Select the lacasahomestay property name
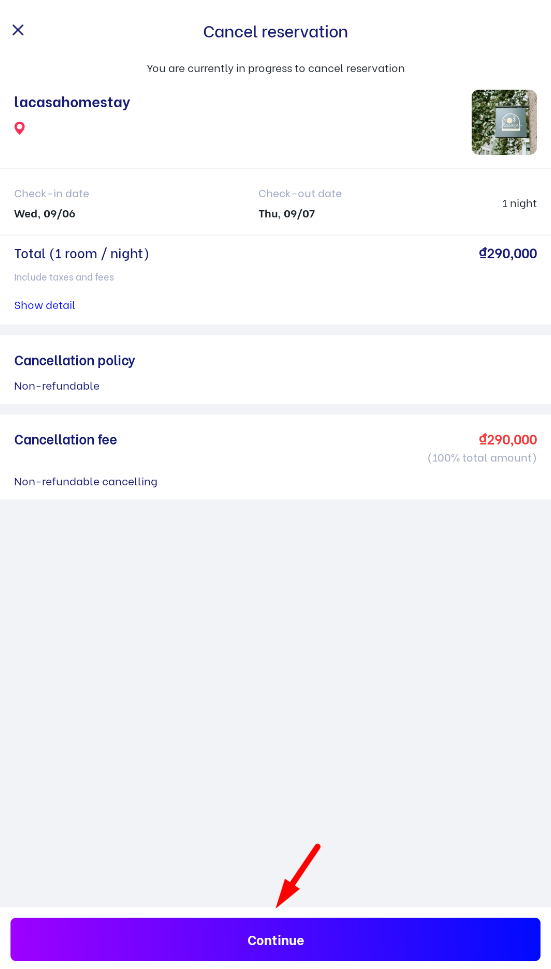 [72, 102]
